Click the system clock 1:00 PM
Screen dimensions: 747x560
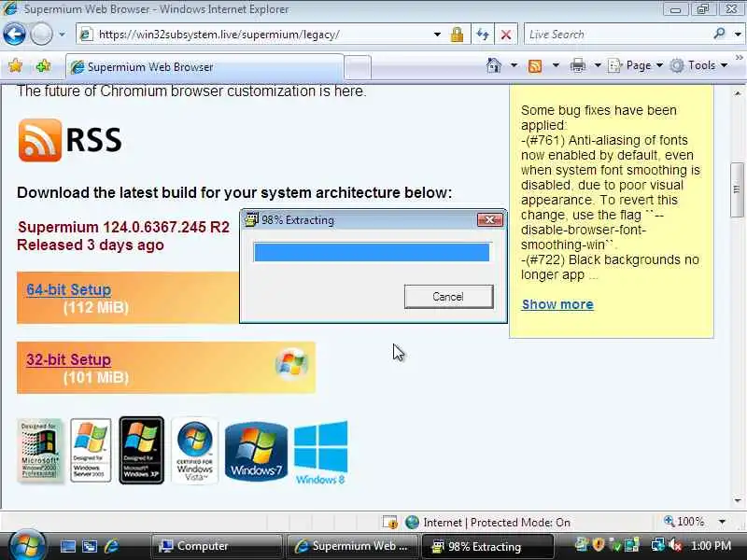click(x=711, y=546)
